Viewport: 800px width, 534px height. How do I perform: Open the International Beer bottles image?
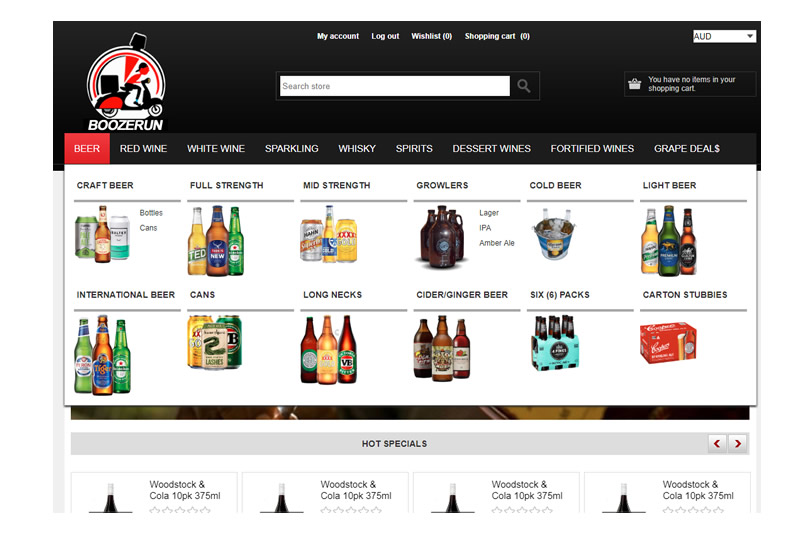(103, 354)
